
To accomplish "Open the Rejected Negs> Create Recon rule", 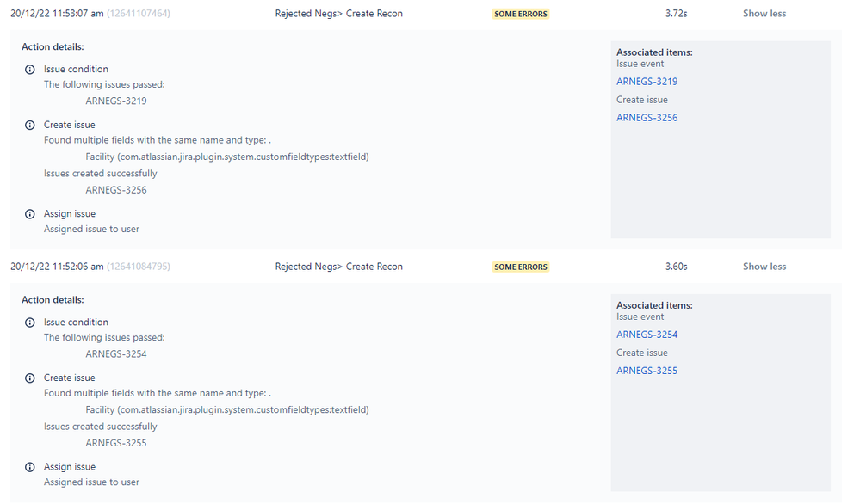I will click(338, 13).
